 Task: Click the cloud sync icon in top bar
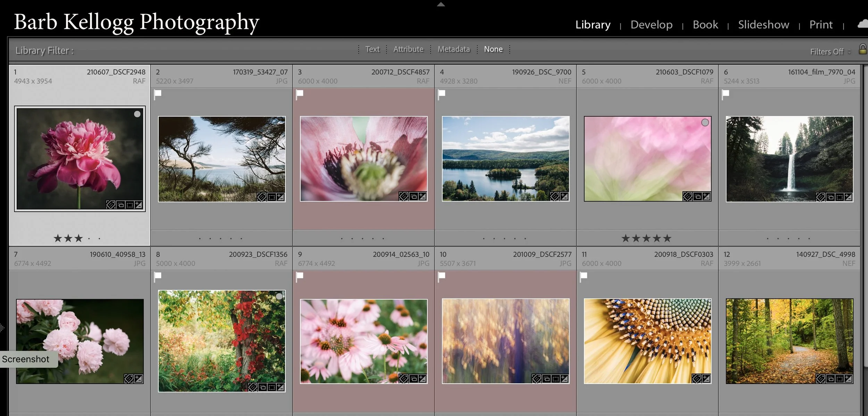pyautogui.click(x=863, y=24)
